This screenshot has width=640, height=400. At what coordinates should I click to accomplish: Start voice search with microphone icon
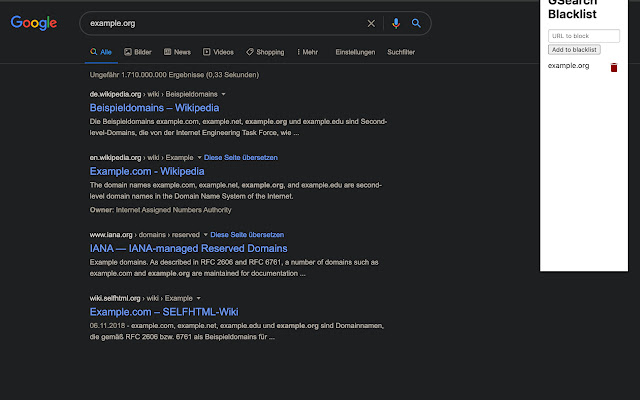click(x=396, y=24)
